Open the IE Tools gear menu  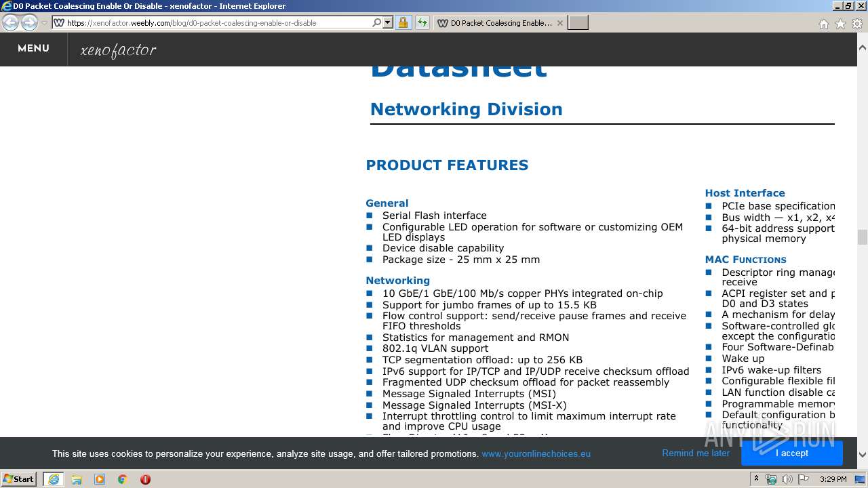857,24
